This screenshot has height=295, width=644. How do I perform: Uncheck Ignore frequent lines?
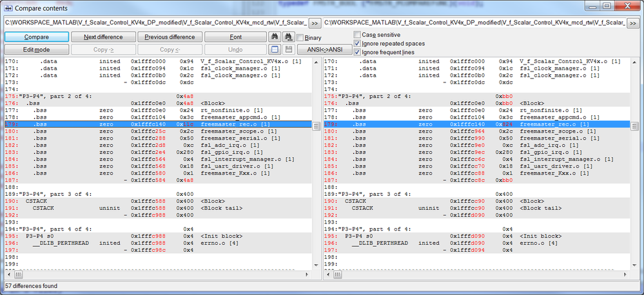click(x=357, y=52)
